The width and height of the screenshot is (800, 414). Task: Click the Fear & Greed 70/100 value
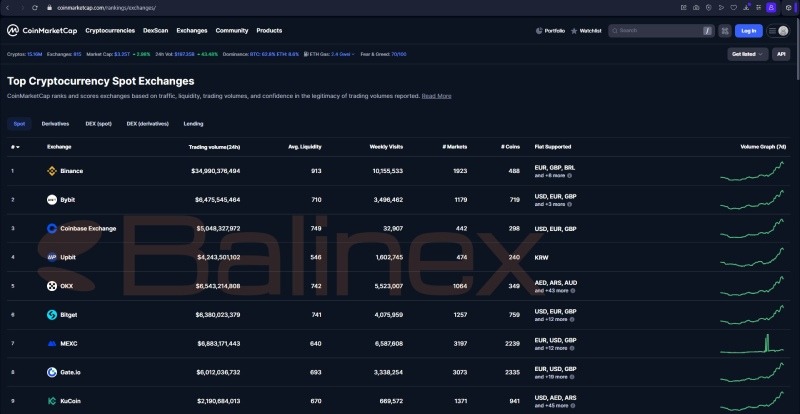point(398,54)
